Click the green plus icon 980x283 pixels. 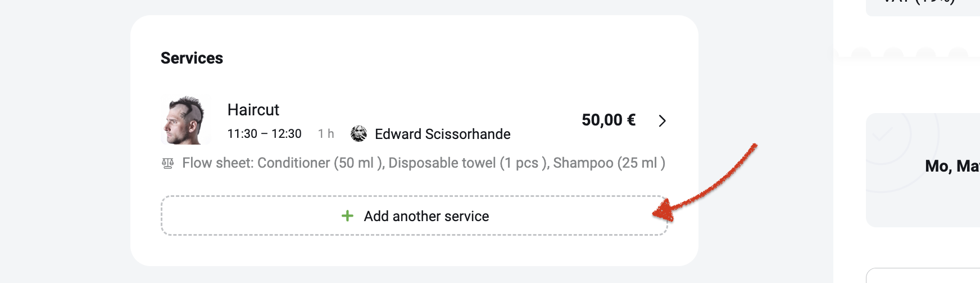pyautogui.click(x=347, y=216)
